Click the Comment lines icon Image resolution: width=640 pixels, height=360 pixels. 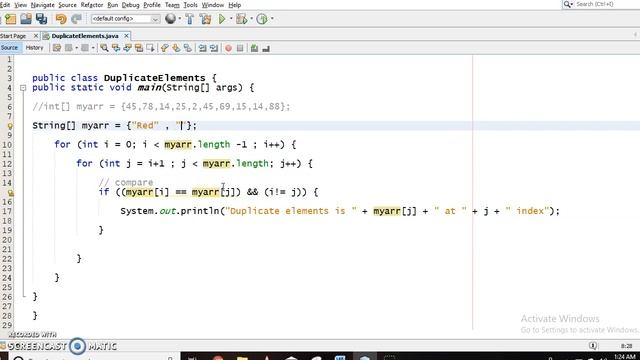click(x=254, y=48)
